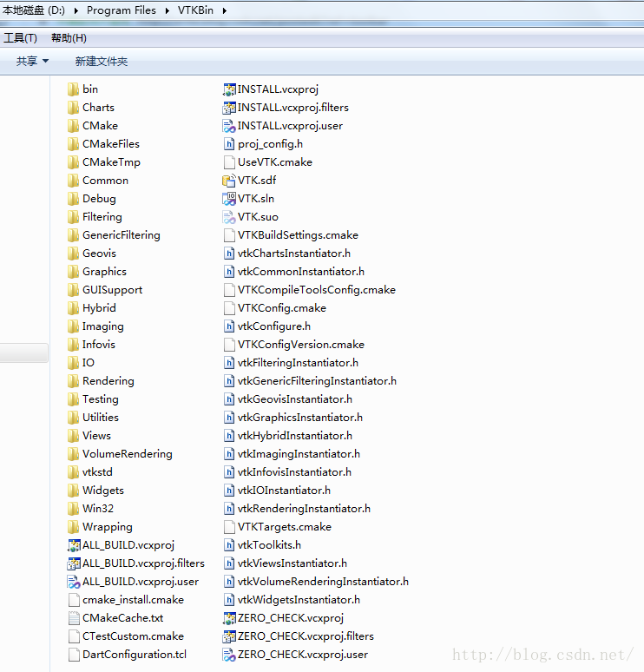Select the Rendering folder icon
Viewport: 644px width, 672px height.
coord(73,381)
